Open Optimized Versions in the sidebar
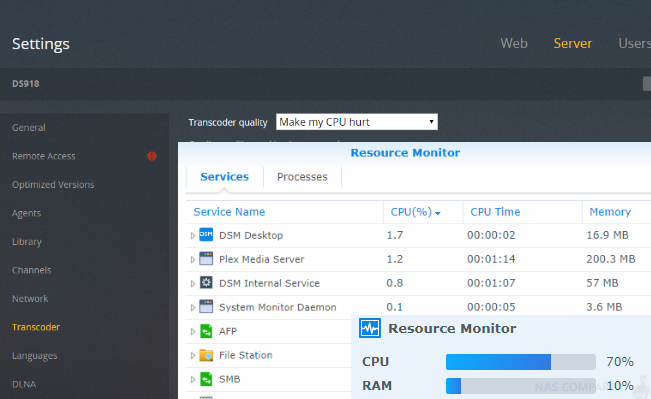The image size is (651, 399). [53, 185]
